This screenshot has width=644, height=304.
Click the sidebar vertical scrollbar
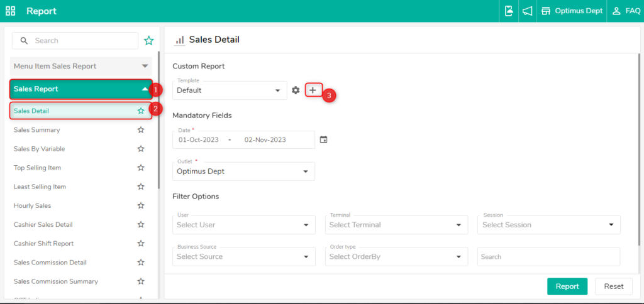pyautogui.click(x=158, y=120)
